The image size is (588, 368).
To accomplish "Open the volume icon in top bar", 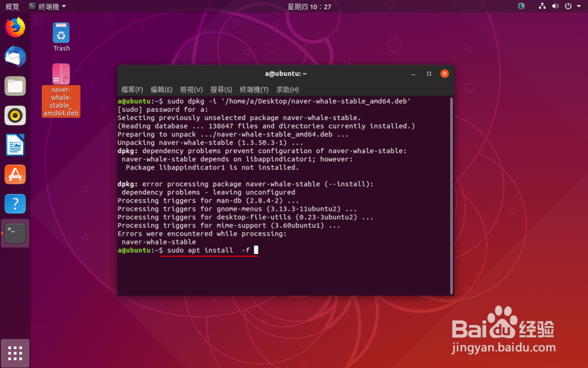I will 555,6.
